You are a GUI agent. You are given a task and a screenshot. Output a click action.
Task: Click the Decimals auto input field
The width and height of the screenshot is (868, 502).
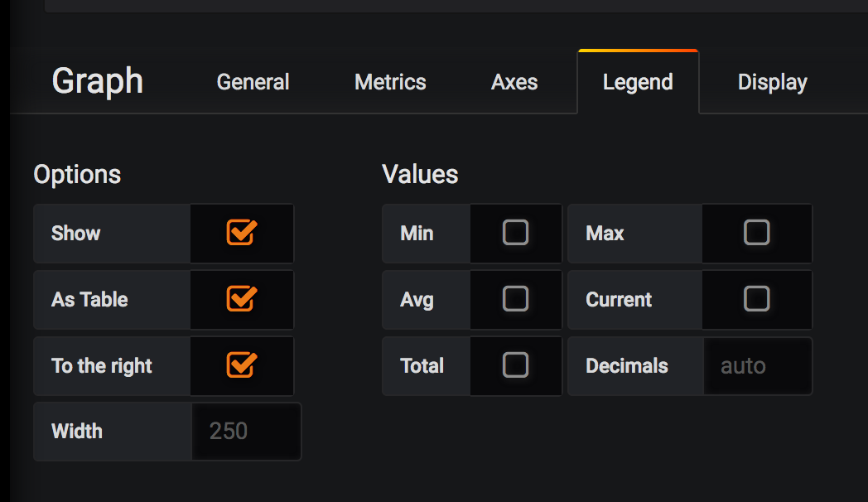(756, 366)
